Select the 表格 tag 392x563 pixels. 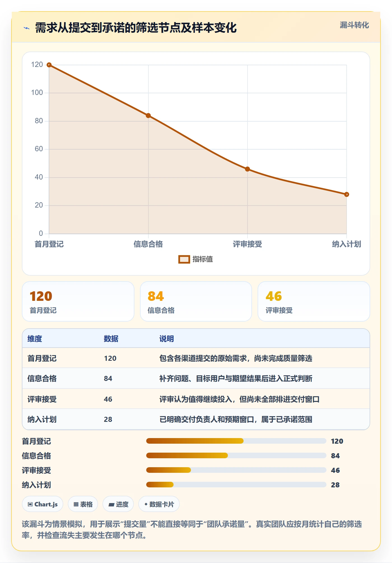(x=83, y=504)
